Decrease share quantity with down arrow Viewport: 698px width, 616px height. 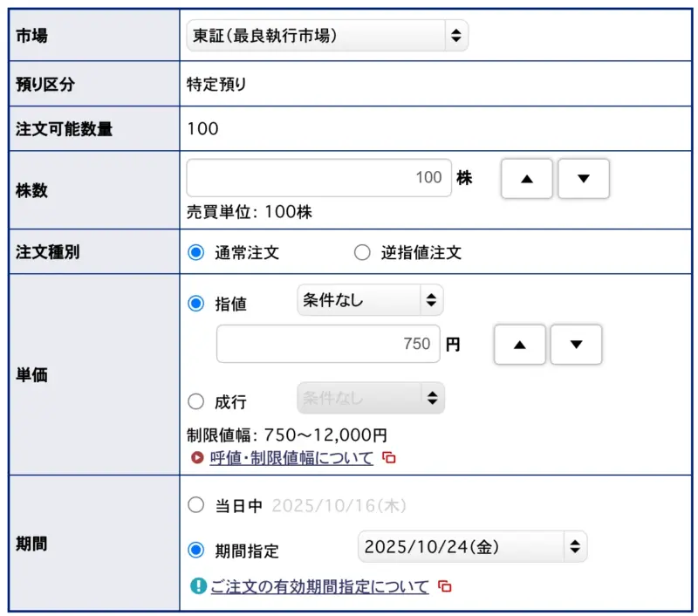coord(583,179)
